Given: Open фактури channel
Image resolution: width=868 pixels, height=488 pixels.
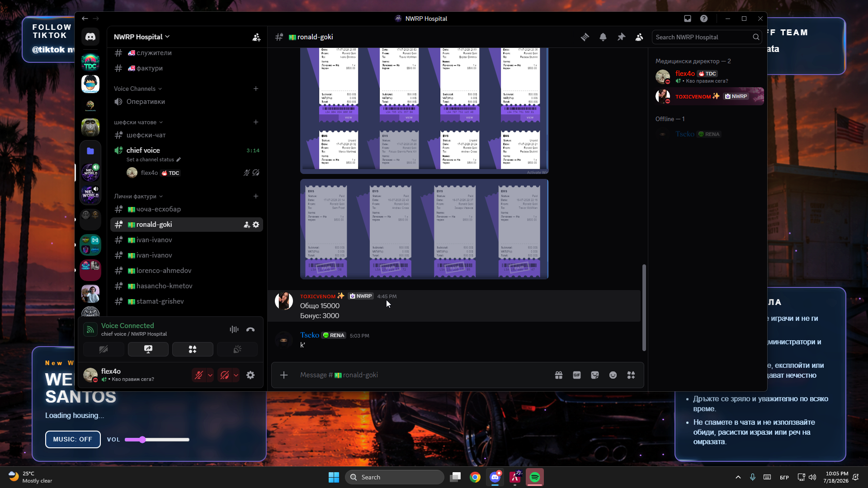Looking at the screenshot, I should pyautogui.click(x=186, y=68).
